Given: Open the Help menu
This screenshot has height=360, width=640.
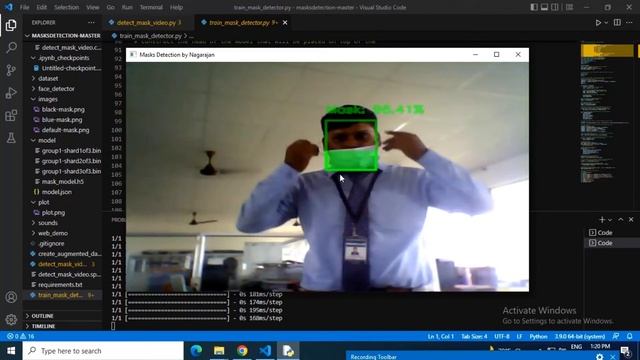Looking at the screenshot, I should (176, 7).
